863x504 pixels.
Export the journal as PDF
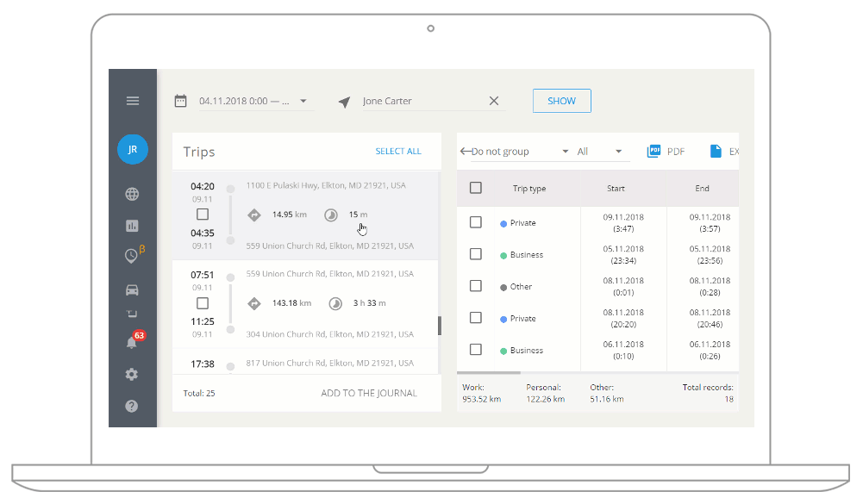[x=666, y=152]
